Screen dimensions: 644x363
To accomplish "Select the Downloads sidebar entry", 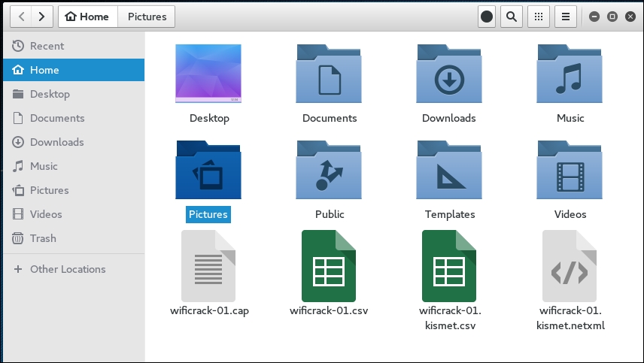I will [56, 142].
